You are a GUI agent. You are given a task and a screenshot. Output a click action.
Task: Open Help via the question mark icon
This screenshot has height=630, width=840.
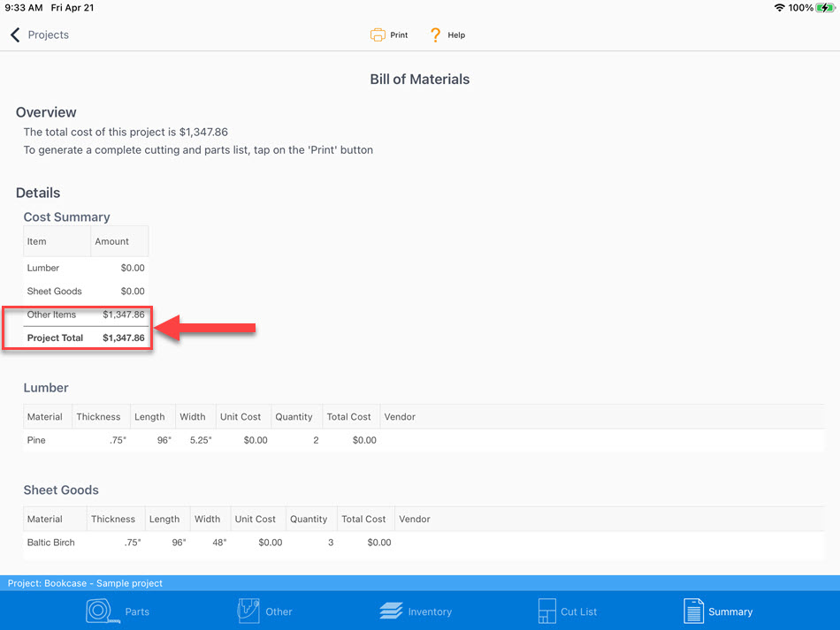click(x=435, y=35)
